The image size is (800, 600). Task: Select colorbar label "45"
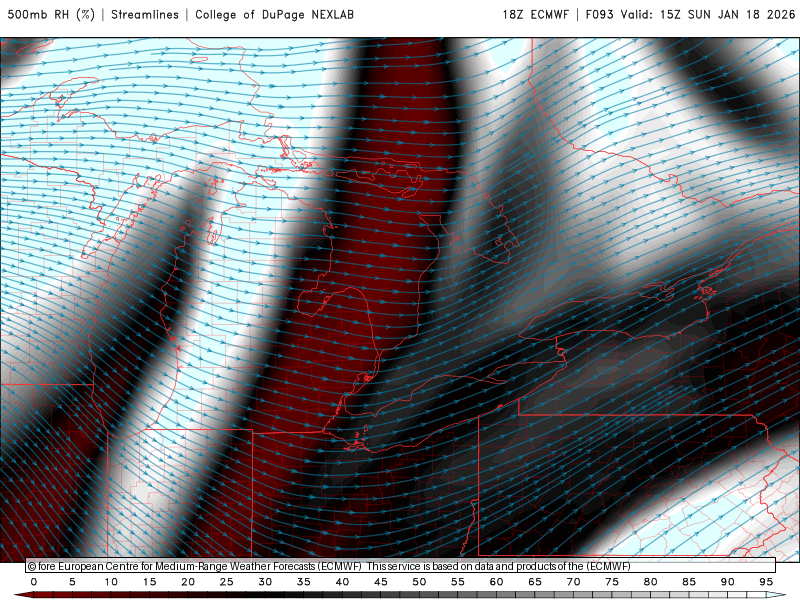[x=381, y=582]
